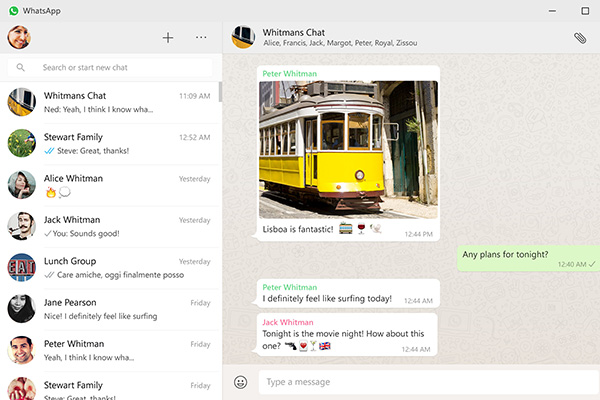This screenshot has height=400, width=600.
Task: Select the Alice Whitman conversation
Action: click(110, 185)
